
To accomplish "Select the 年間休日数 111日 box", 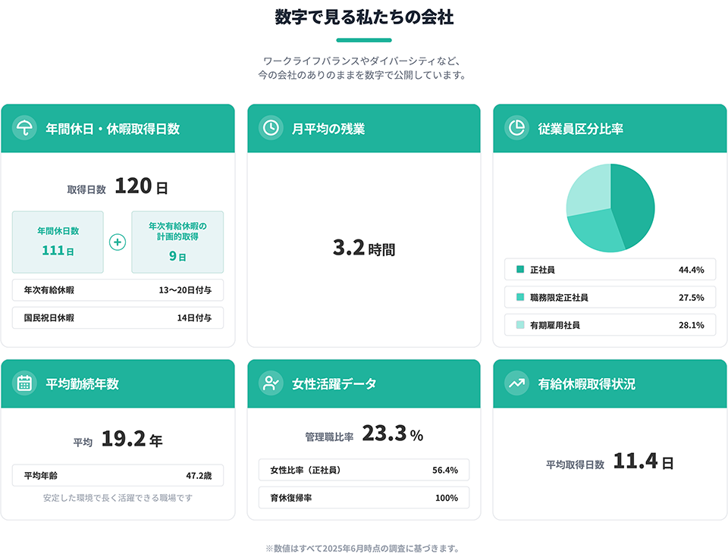I will click(58, 242).
